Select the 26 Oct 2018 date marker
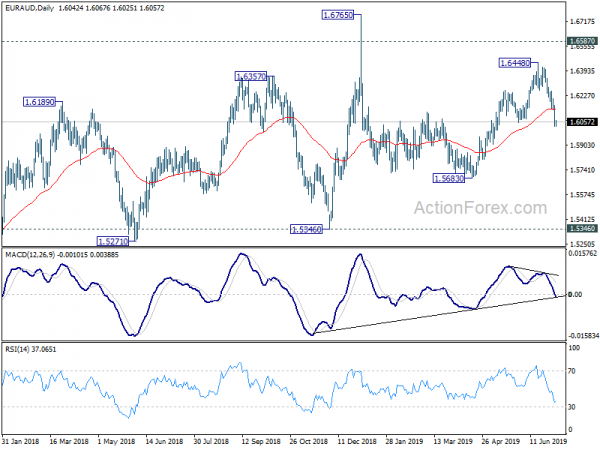 point(308,441)
